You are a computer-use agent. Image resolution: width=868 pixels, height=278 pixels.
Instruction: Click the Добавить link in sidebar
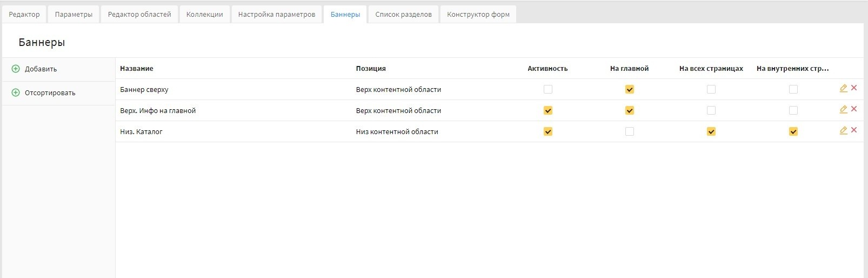[x=41, y=69]
